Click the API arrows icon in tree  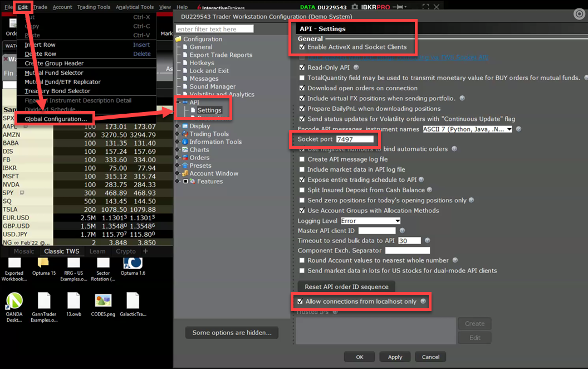184,103
